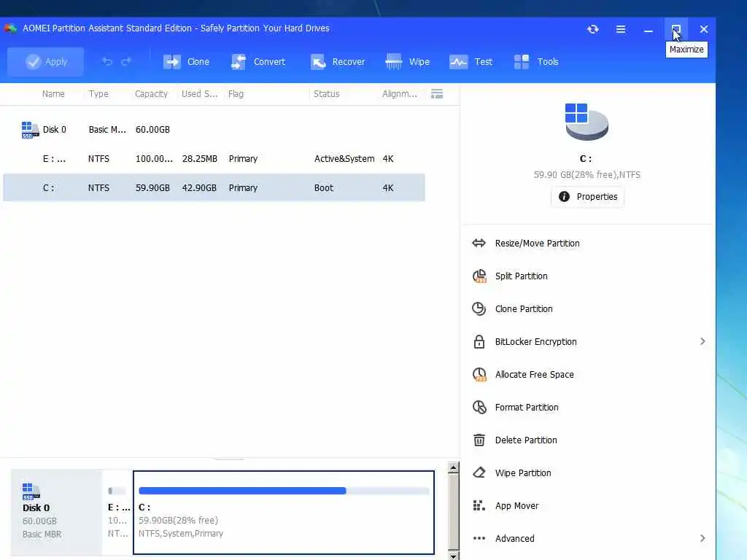Click the Wipe Partition eraser icon

point(479,472)
